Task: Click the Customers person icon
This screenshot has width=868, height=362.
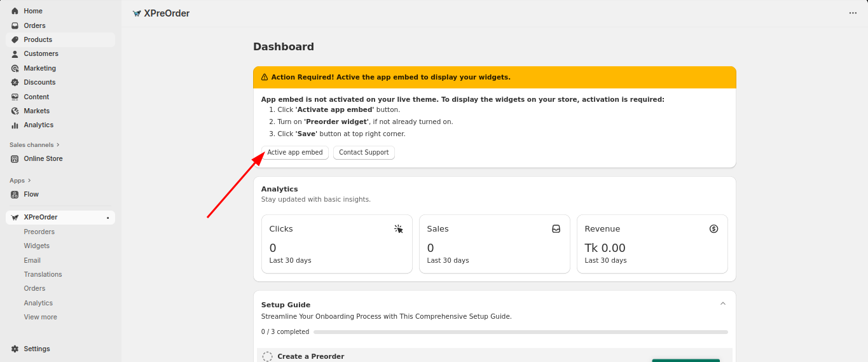Action: click(x=15, y=54)
